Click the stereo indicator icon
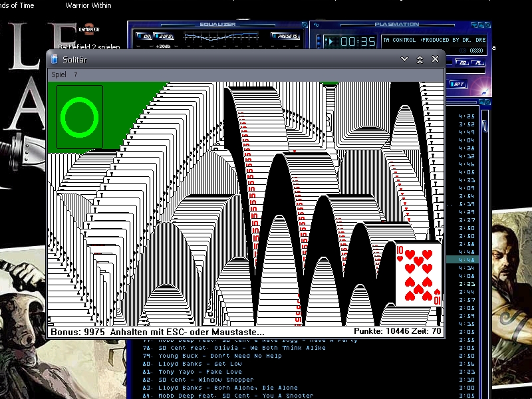 pos(477,51)
